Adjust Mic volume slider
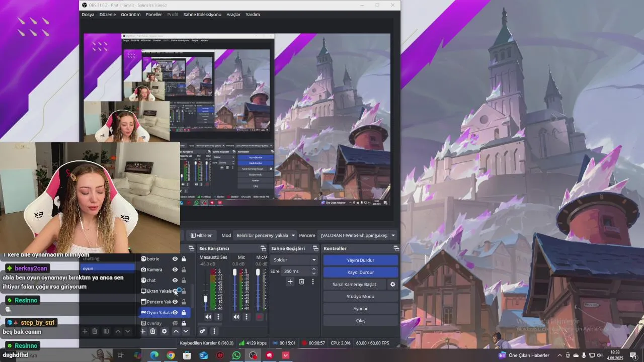Viewport: 644px width, 362px height. pyautogui.click(x=234, y=273)
